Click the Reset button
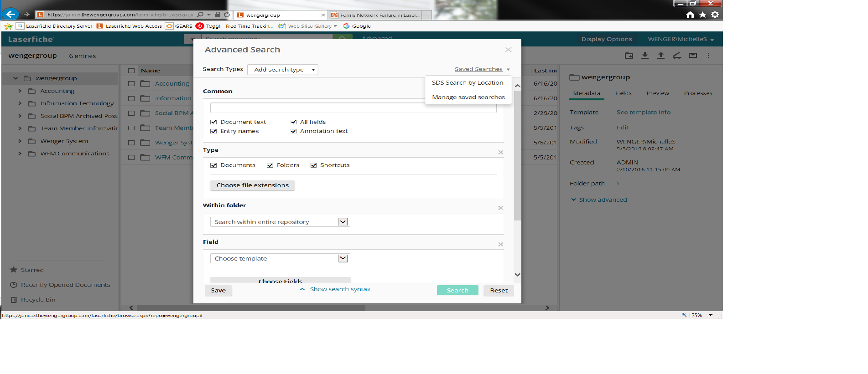This screenshot has width=868, height=374. coord(499,291)
